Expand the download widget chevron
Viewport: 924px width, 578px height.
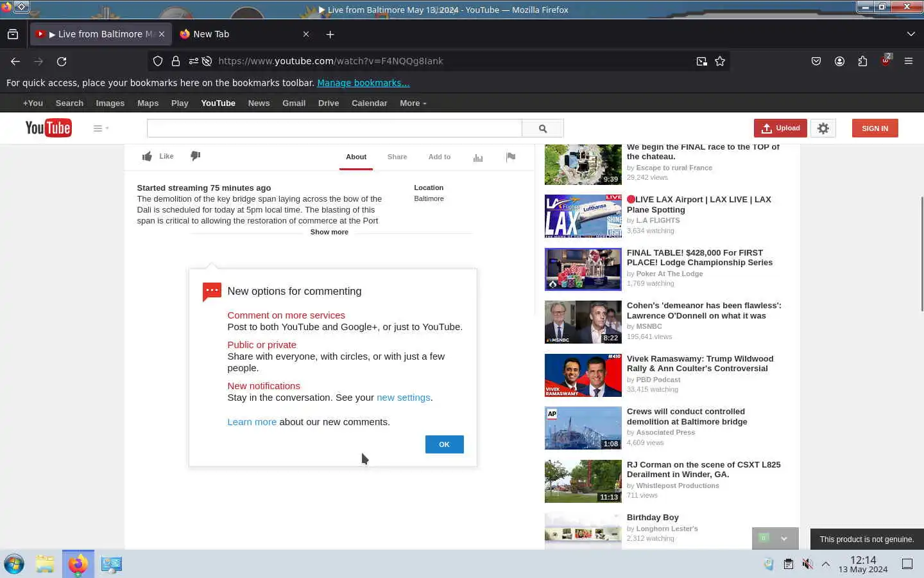tap(783, 539)
